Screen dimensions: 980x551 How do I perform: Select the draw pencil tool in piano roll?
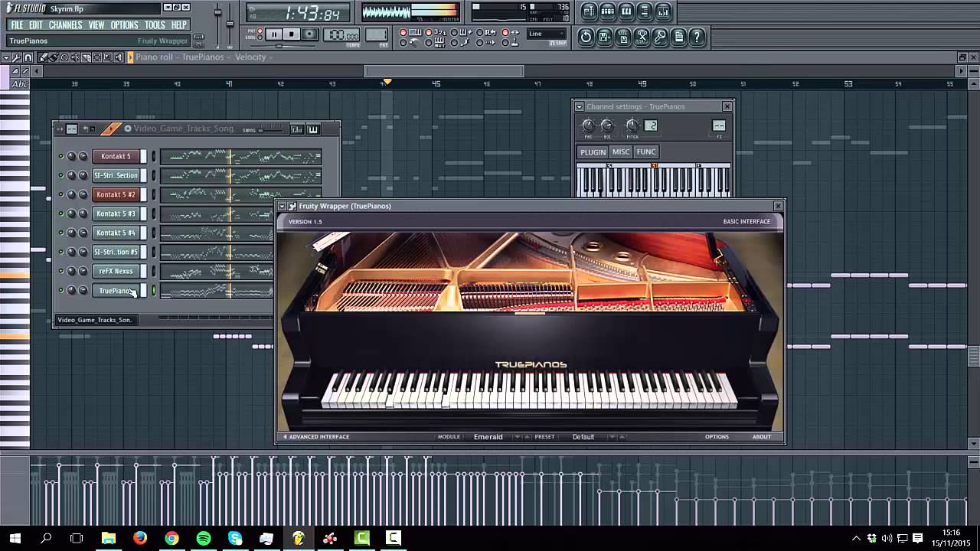(x=43, y=57)
